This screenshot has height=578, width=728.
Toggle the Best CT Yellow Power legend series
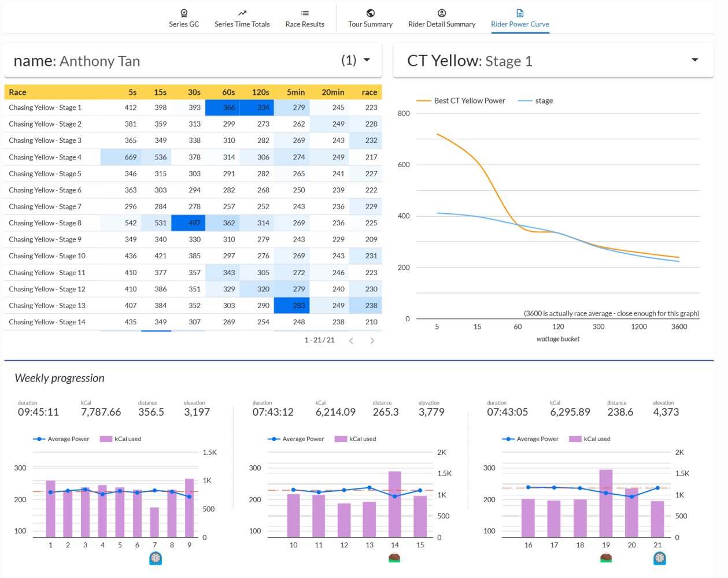pyautogui.click(x=461, y=101)
